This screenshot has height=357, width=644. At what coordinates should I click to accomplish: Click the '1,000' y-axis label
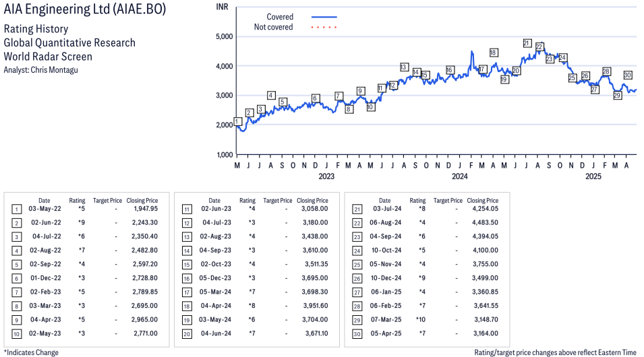[x=225, y=155]
